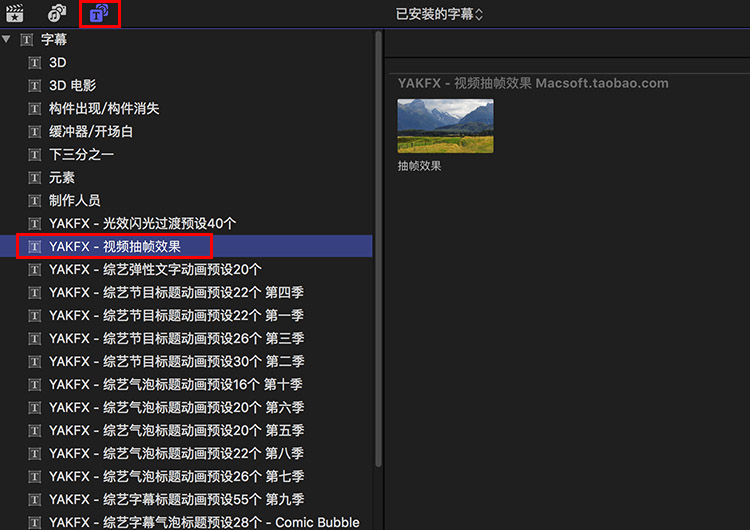Screen dimensions: 750x530
Task: Click the title icon beside 缓冲器/开场白
Action: [34, 132]
